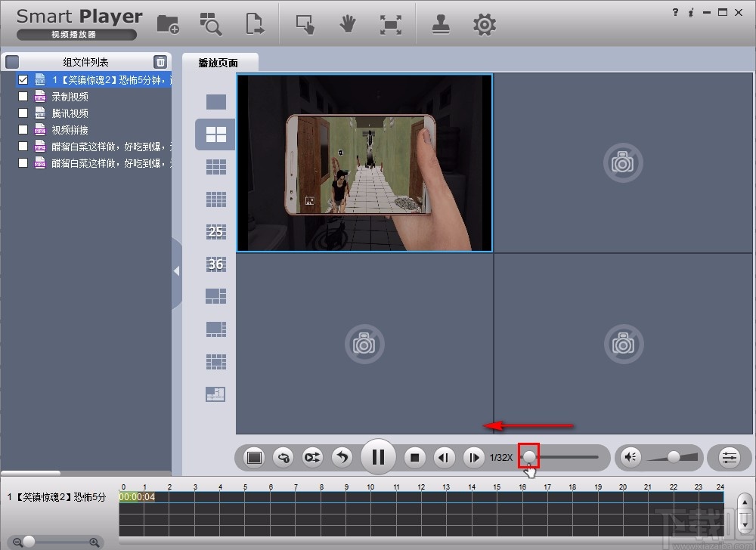Mute audio with the speaker icon
756x550 pixels.
(631, 456)
